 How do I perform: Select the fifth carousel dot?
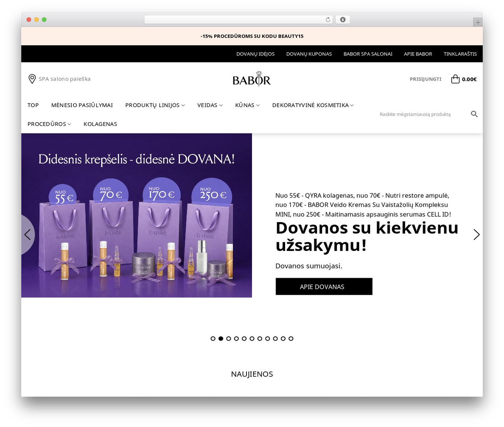coord(244,338)
